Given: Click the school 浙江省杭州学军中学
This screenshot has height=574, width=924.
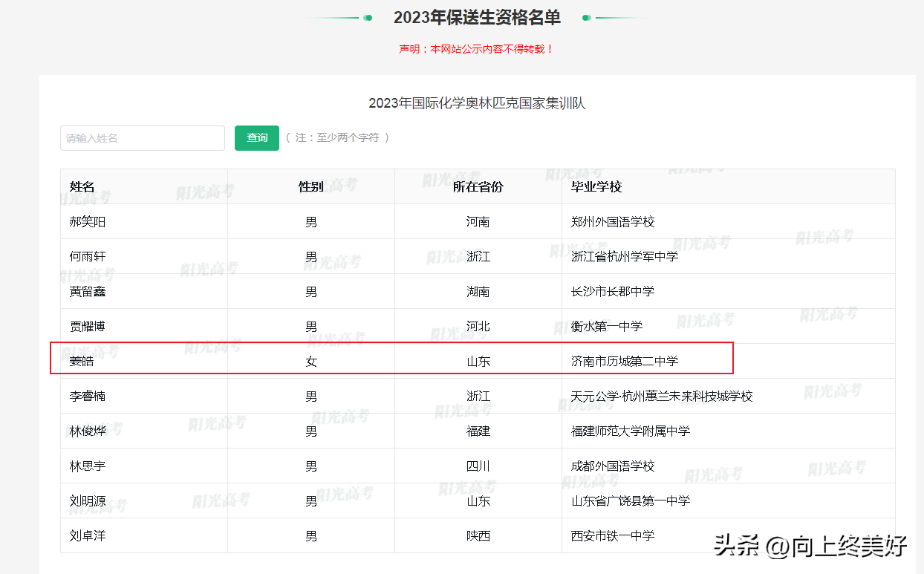Looking at the screenshot, I should click(x=624, y=257).
